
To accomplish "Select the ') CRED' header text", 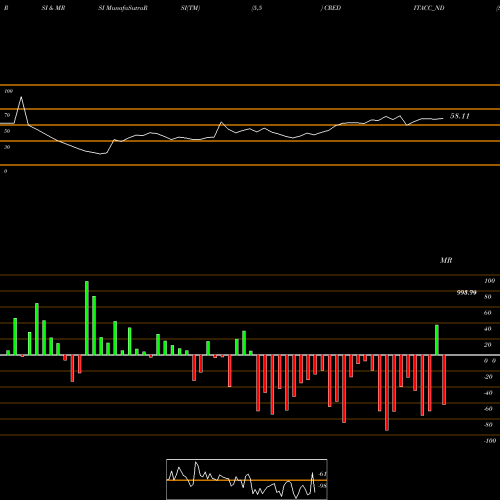I will click(331, 8).
